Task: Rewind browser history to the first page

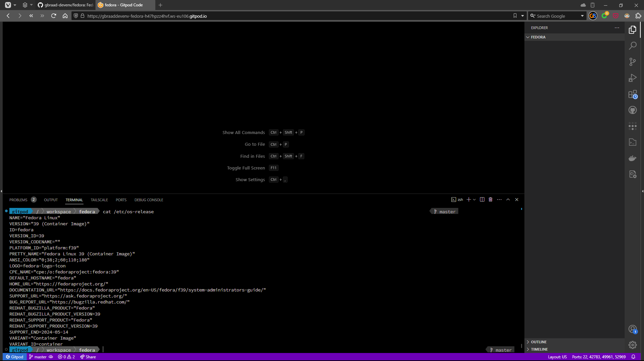Action: (31, 16)
